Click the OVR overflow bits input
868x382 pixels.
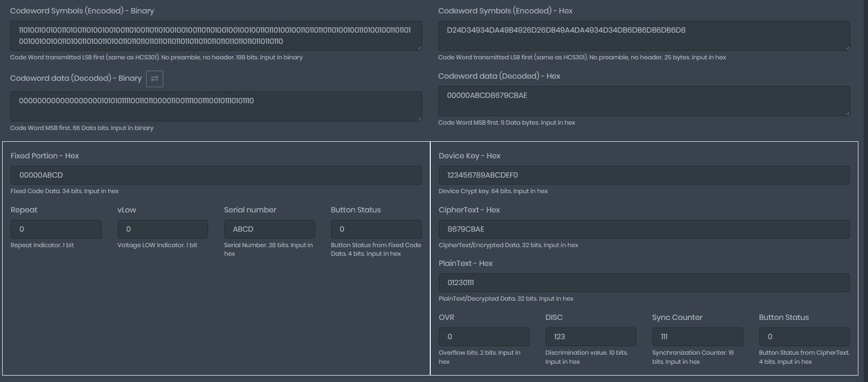(484, 337)
